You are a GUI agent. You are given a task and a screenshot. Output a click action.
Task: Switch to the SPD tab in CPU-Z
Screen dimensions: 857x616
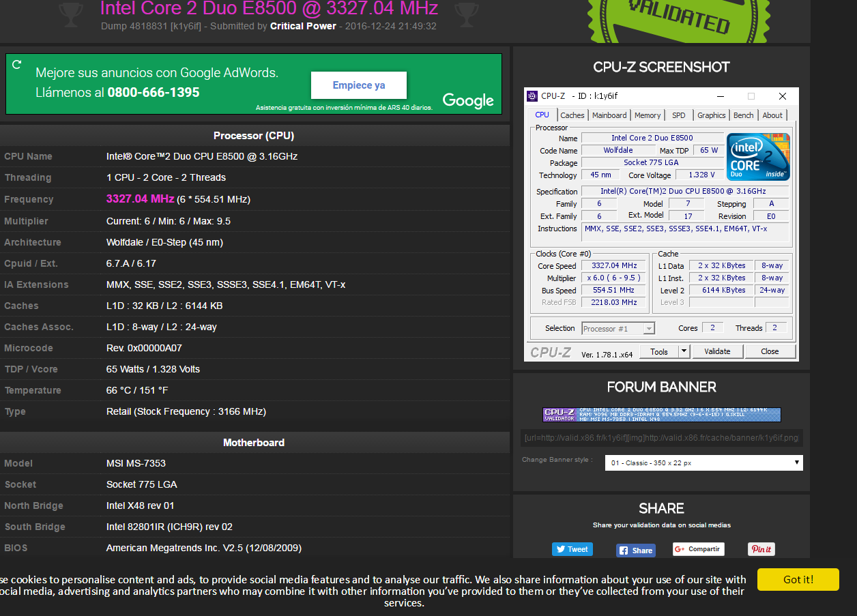pyautogui.click(x=678, y=115)
